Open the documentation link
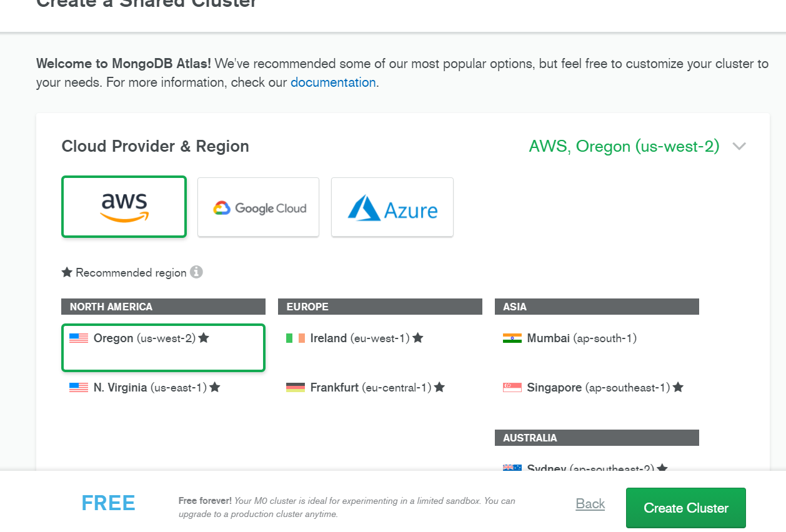This screenshot has width=786, height=532. click(333, 82)
